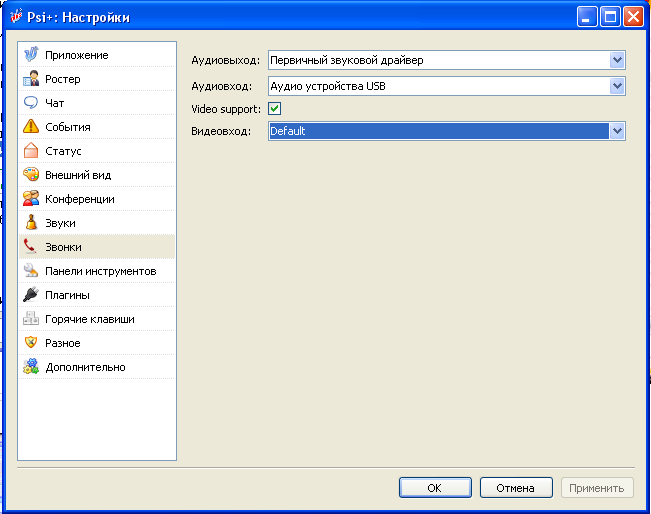This screenshot has width=651, height=514.
Task: Maximize the Psi+ settings window
Action: coord(611,17)
